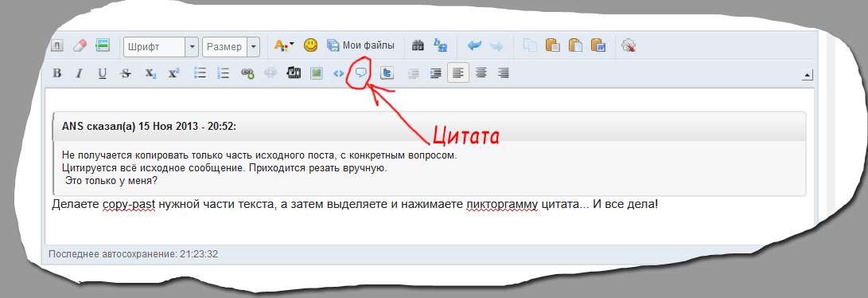Open the Размер size dropdown
This screenshot has width=868, height=298.
[x=231, y=46]
